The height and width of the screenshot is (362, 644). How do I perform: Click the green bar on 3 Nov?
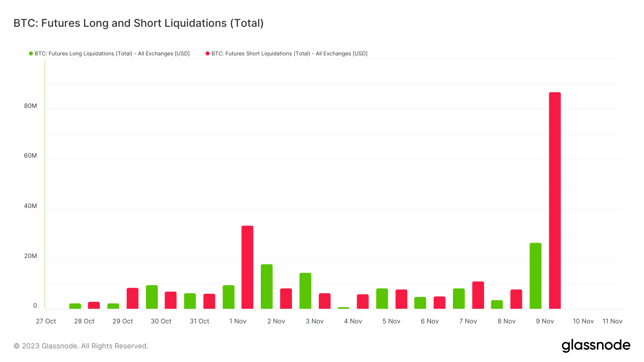305,291
